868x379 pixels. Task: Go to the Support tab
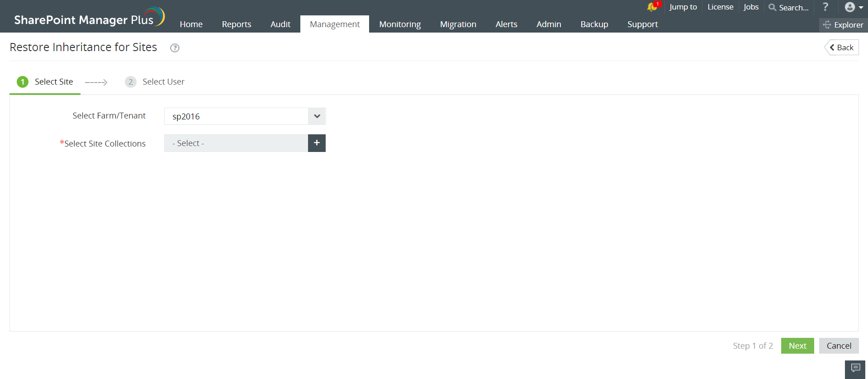tap(642, 24)
